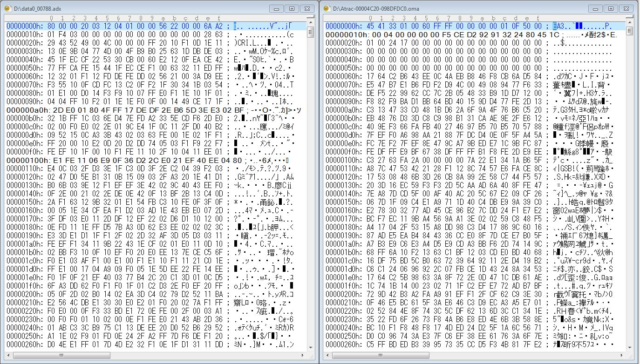Select bold offset 000000a0h in the adx window

tap(27, 110)
